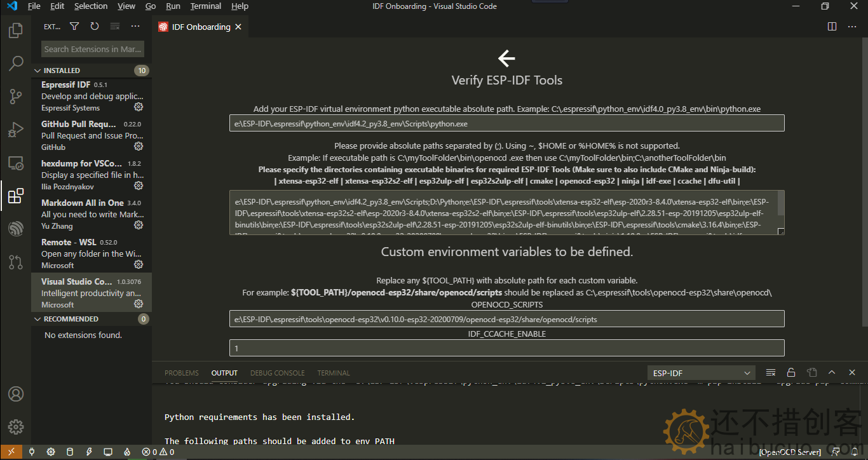Viewport: 868px width, 460px height.
Task: Click the split editor icon
Action: coord(832,27)
